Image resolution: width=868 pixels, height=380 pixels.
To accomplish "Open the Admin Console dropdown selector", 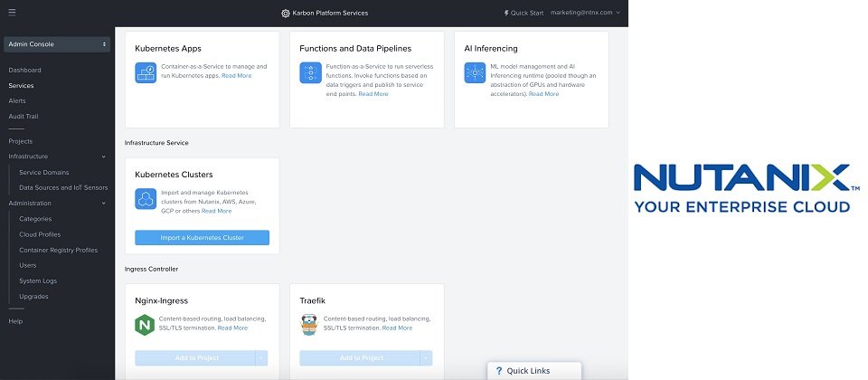I will [57, 43].
